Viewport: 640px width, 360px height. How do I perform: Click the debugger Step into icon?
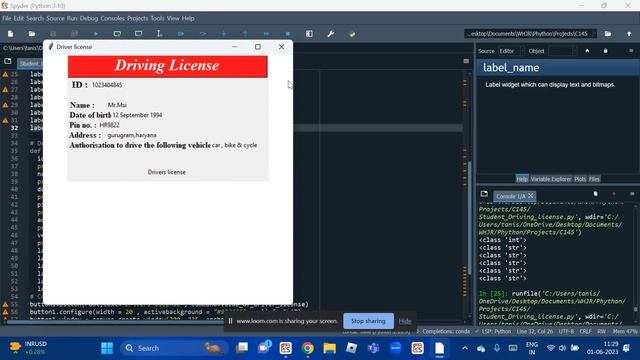click(224, 34)
